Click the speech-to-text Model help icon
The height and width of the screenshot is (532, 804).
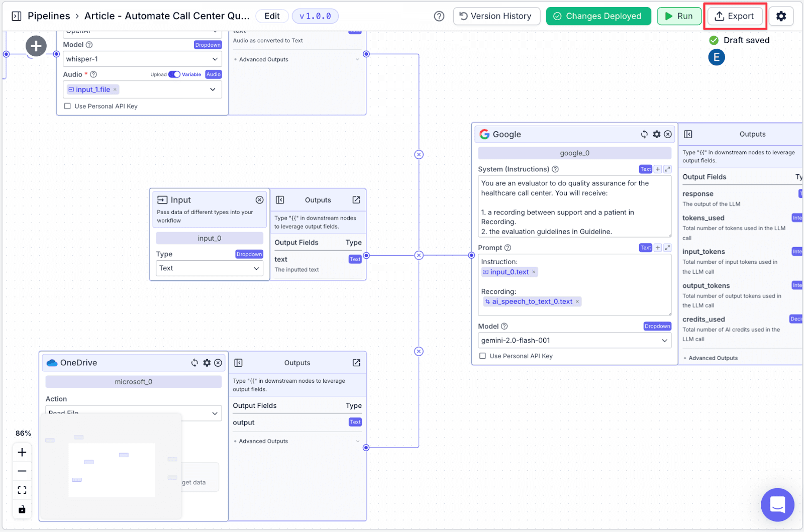(89, 45)
